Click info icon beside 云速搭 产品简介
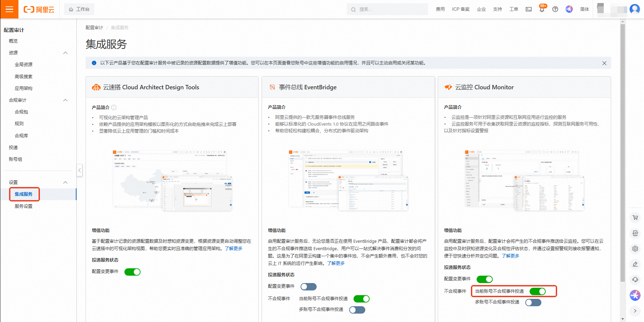 click(x=114, y=107)
